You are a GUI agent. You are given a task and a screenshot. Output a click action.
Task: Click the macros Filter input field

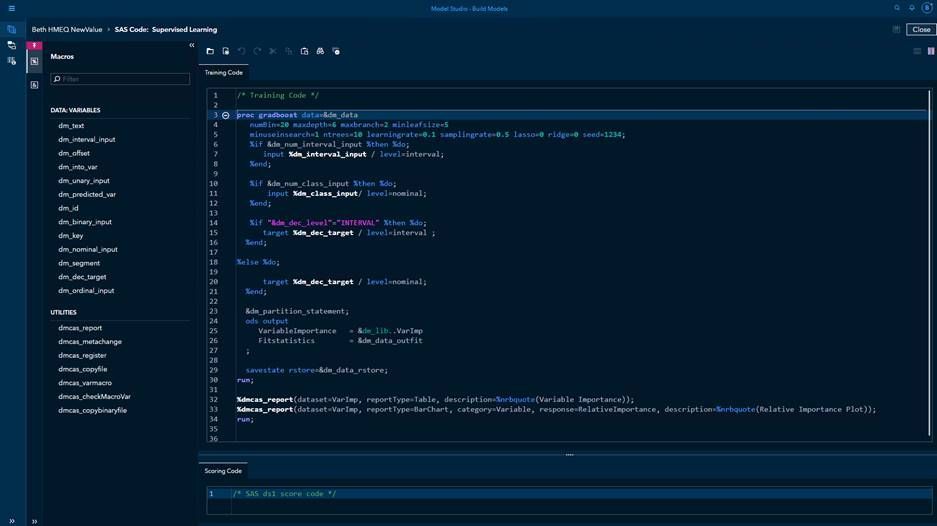point(124,79)
